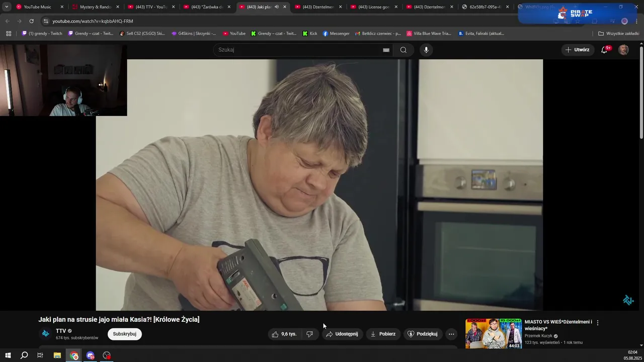Open Evita, Faliraki bookmark
The image size is (644, 362).
481,34
